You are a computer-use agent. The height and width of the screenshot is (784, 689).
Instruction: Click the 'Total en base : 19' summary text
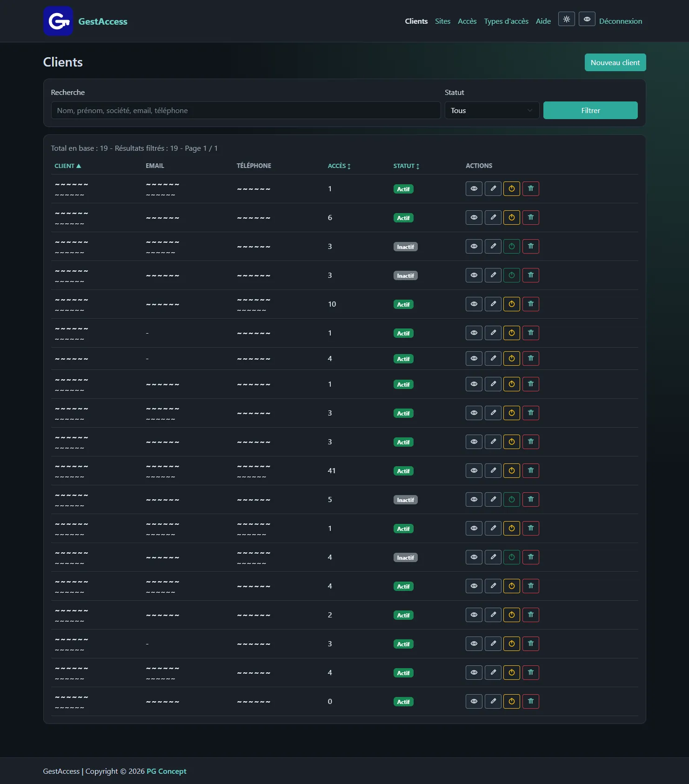[x=79, y=148]
